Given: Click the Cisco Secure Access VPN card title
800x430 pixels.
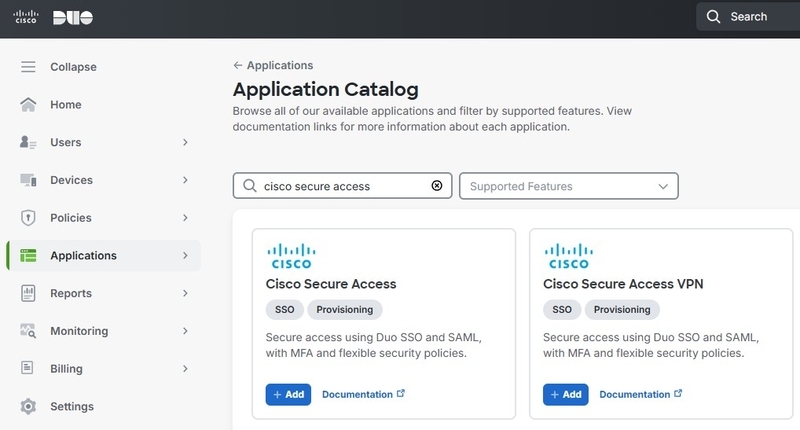Looking at the screenshot, I should [x=623, y=284].
